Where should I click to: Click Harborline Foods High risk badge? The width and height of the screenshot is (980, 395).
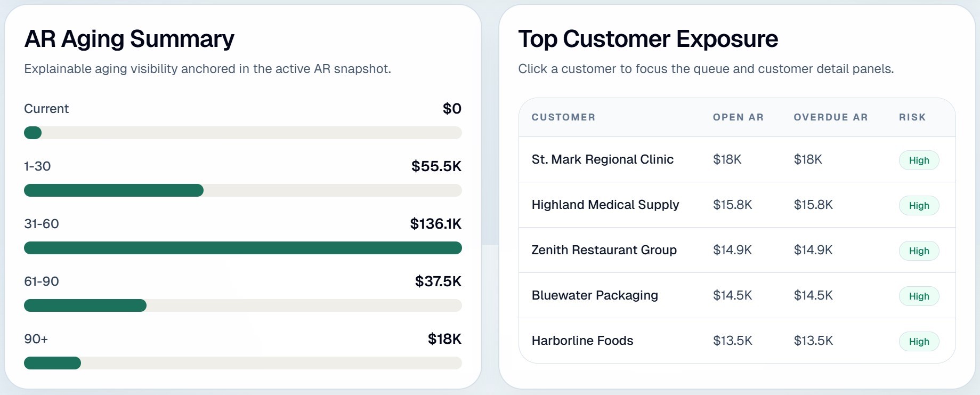(919, 342)
